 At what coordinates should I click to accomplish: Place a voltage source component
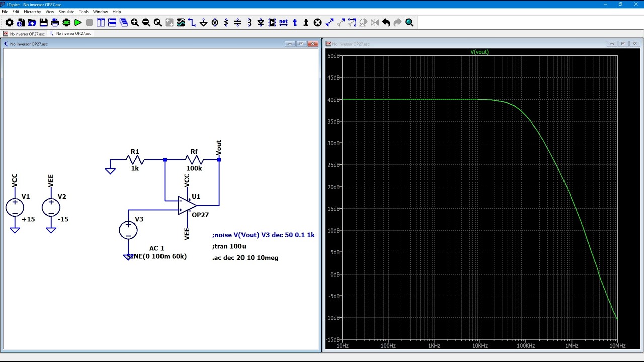point(215,22)
